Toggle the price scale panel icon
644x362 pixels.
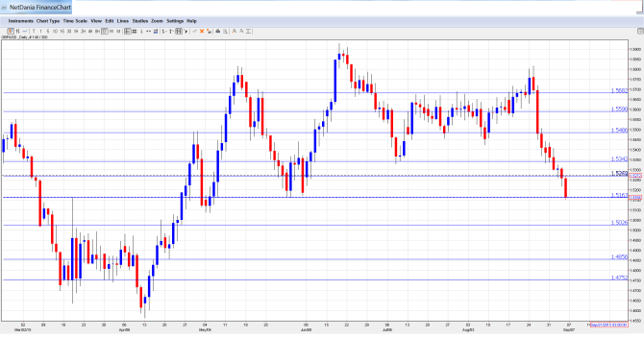127,31
